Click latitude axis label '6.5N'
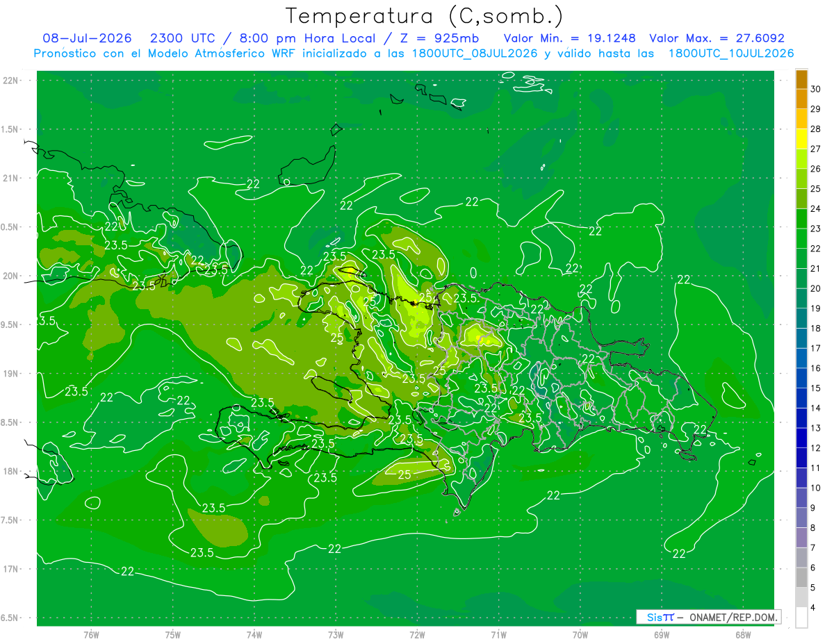Image resolution: width=834 pixels, height=644 pixels. click(x=10, y=618)
